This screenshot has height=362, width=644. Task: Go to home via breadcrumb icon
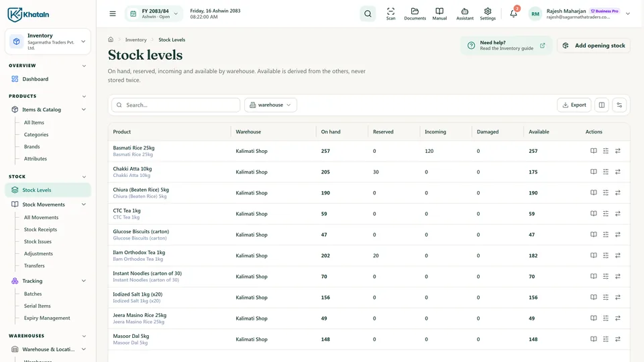pos(111,40)
